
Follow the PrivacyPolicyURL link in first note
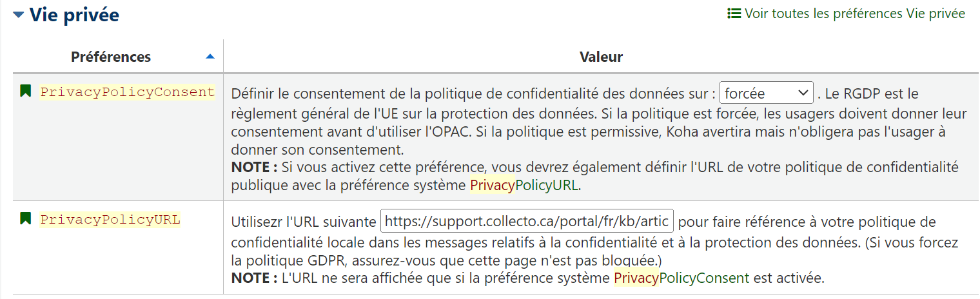pyautogui.click(x=525, y=186)
